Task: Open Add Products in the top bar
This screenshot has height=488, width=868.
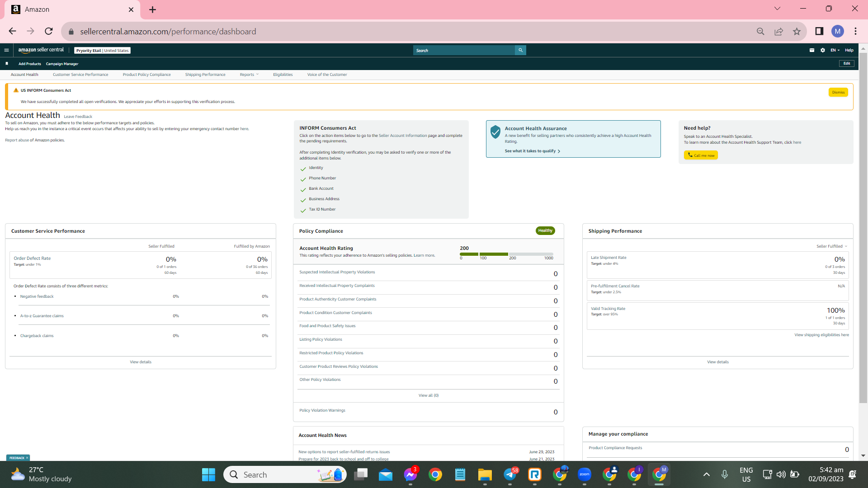Action: pyautogui.click(x=29, y=64)
